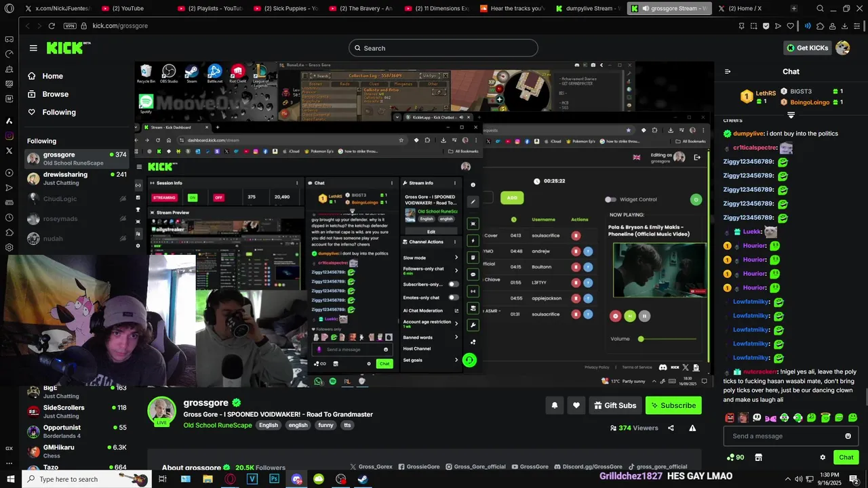868x488 pixels.
Task: Toggle the VPN badge in address bar
Action: pos(69,26)
